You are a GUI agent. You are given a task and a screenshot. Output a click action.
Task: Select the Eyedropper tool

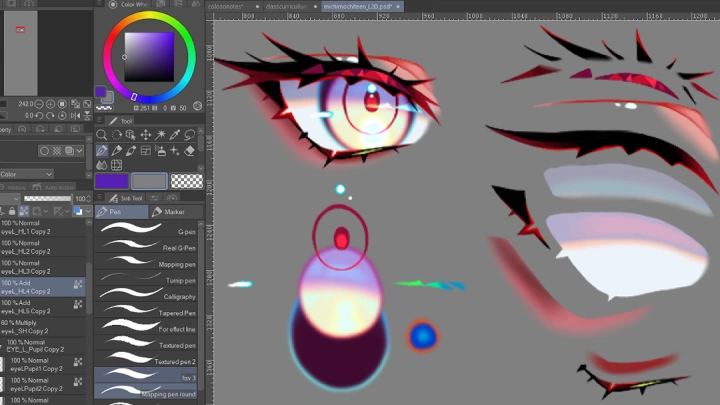(x=174, y=135)
